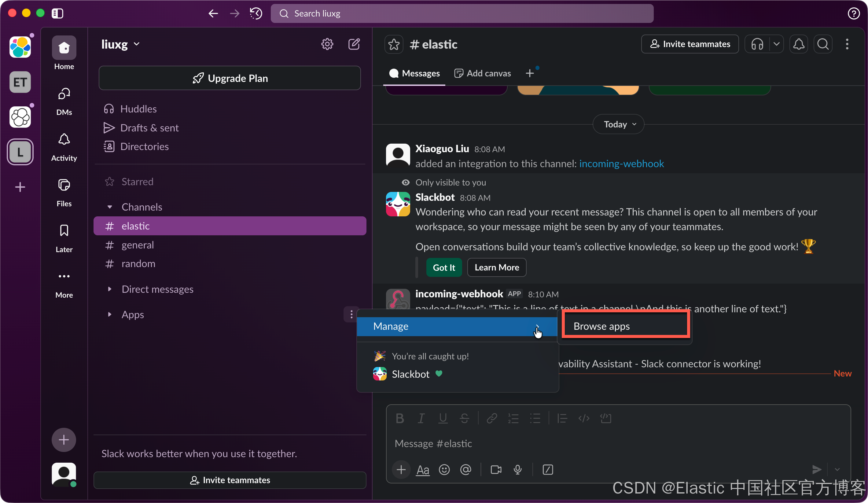868x503 pixels.
Task: Open workspace settings gear icon
Action: click(x=327, y=44)
